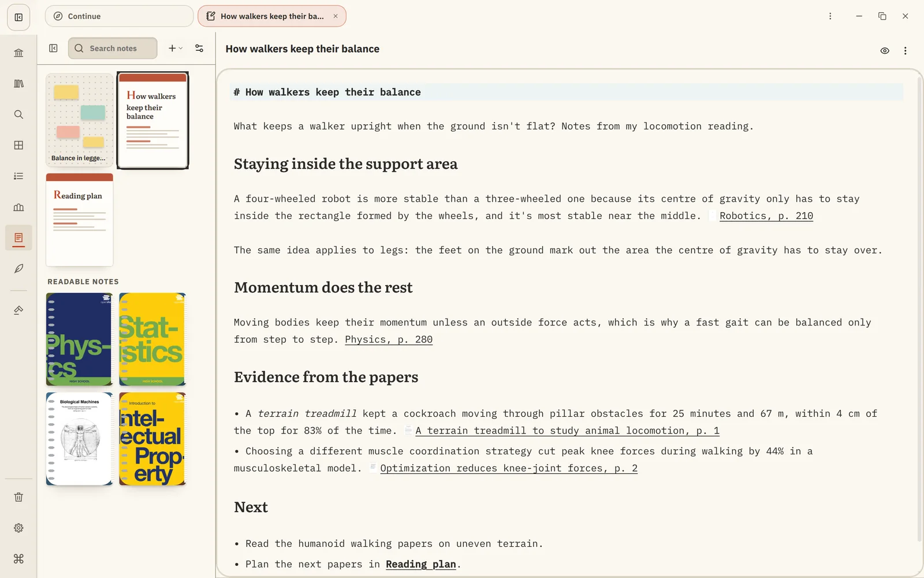The image size is (924, 578).
Task: Open note options three-dot menu
Action: click(x=905, y=51)
